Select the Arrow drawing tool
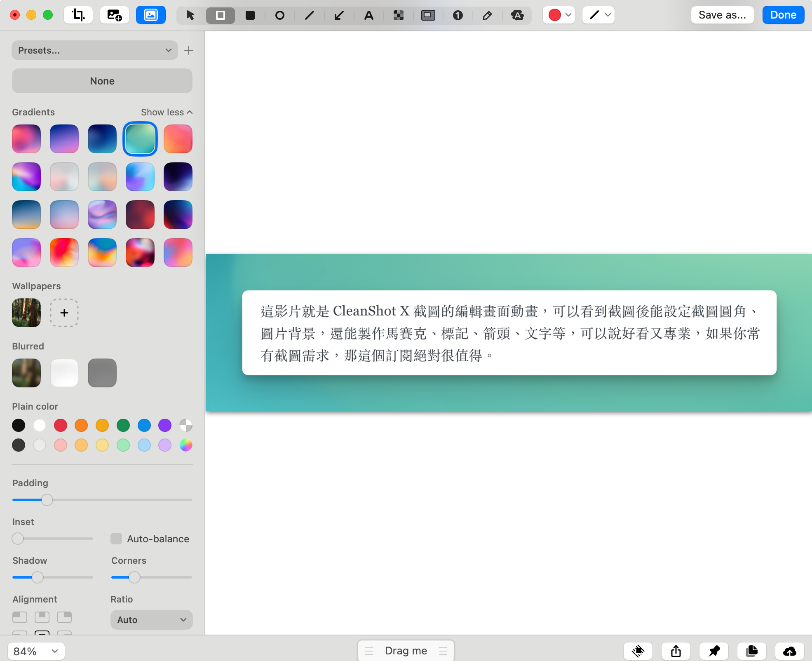Image resolution: width=812 pixels, height=661 pixels. pos(339,16)
